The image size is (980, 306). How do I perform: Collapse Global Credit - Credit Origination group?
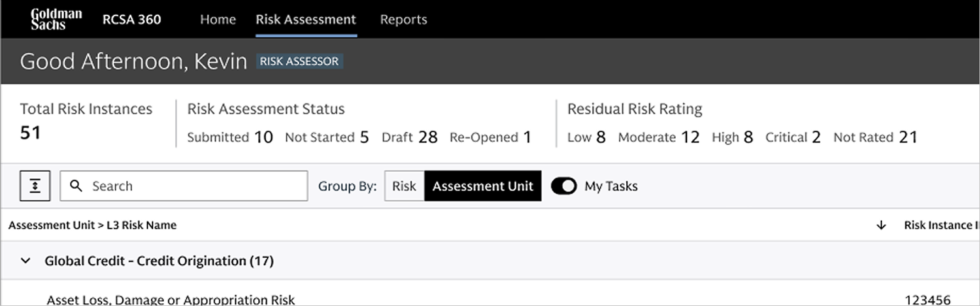[26, 261]
